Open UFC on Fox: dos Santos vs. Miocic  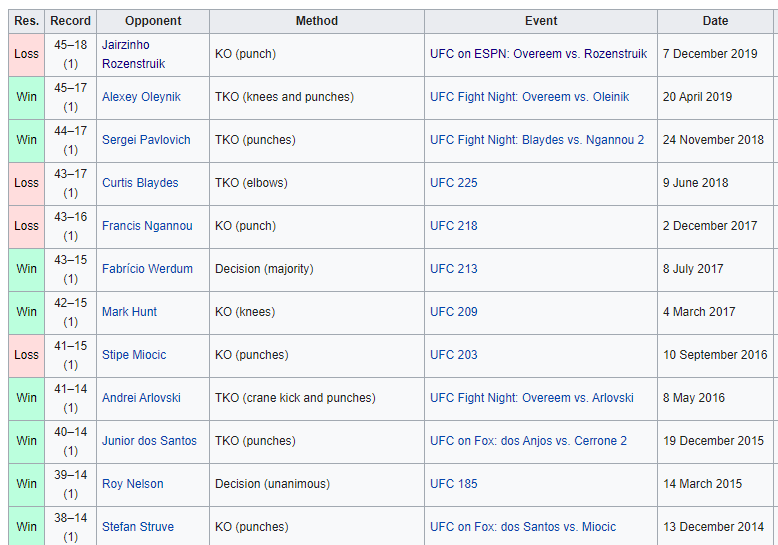point(523,527)
